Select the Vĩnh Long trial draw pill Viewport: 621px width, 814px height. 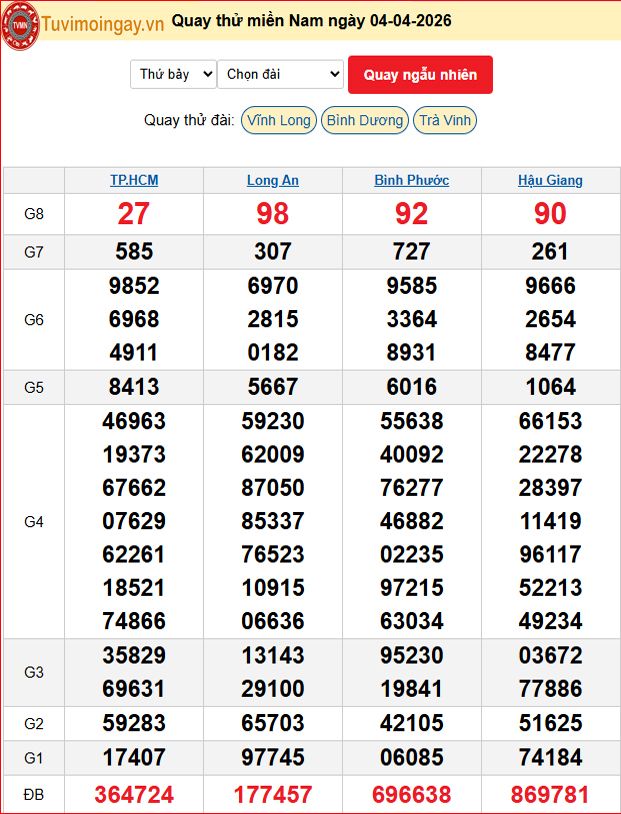279,121
